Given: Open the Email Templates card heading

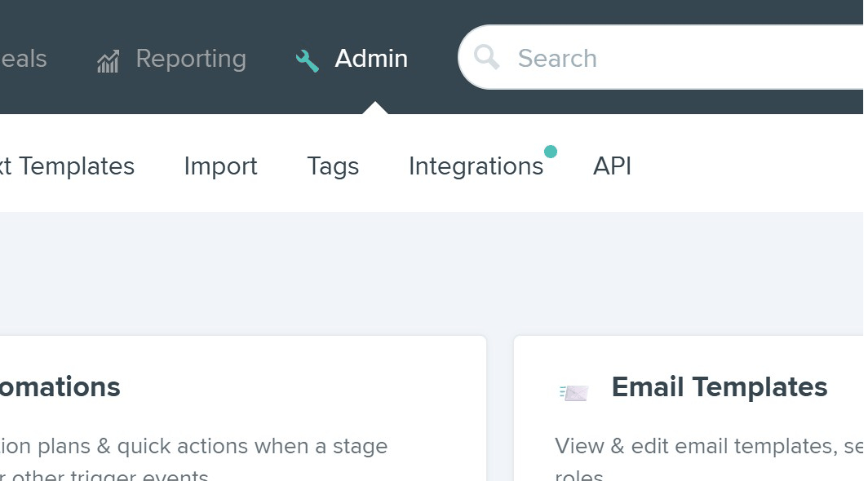Looking at the screenshot, I should click(719, 387).
